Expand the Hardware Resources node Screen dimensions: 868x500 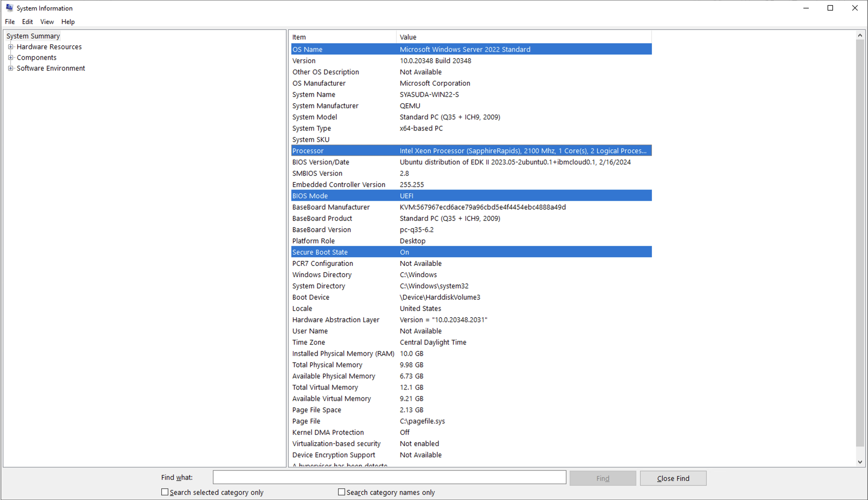[x=11, y=47]
